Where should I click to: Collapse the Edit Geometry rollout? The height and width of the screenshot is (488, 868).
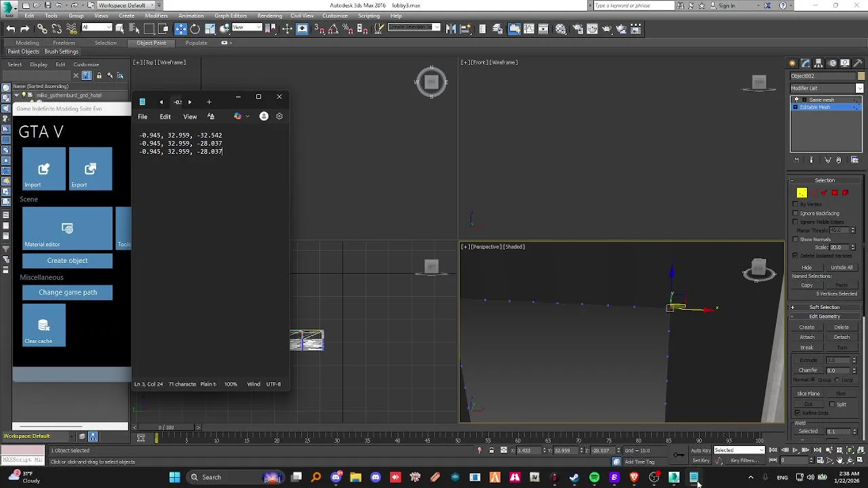point(825,317)
